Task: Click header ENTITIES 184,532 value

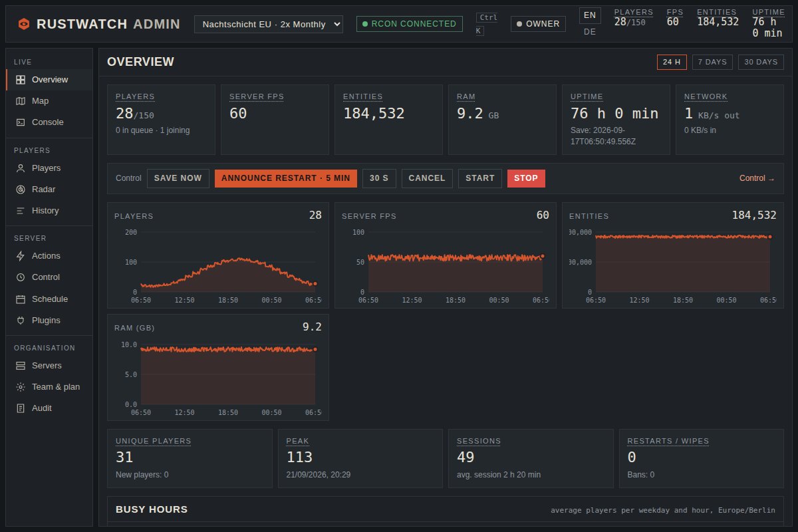Action: [718, 21]
